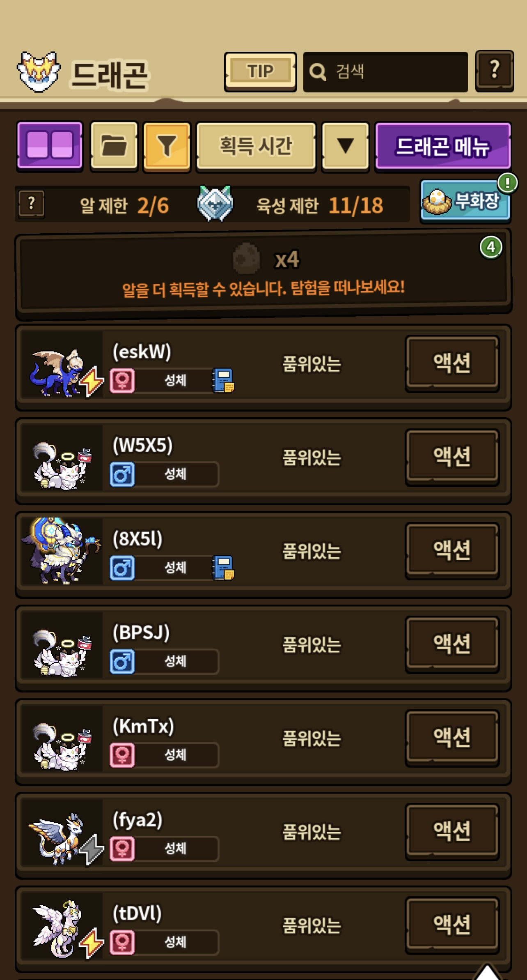Screen dimensions: 527x980
Task: Open the blue notebook icon on eskW
Action: [223, 380]
